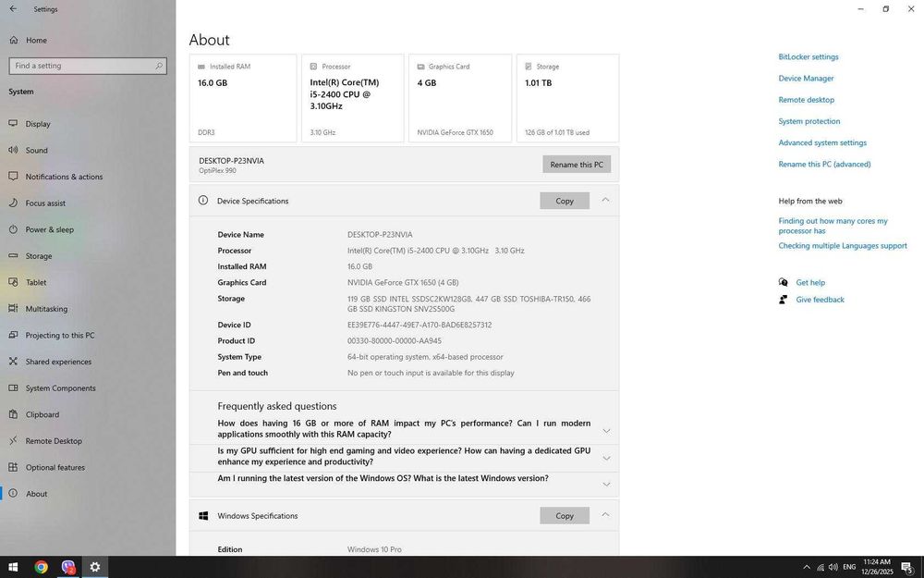Click the Device Specifications info icon
The height and width of the screenshot is (578, 924).
coord(203,201)
